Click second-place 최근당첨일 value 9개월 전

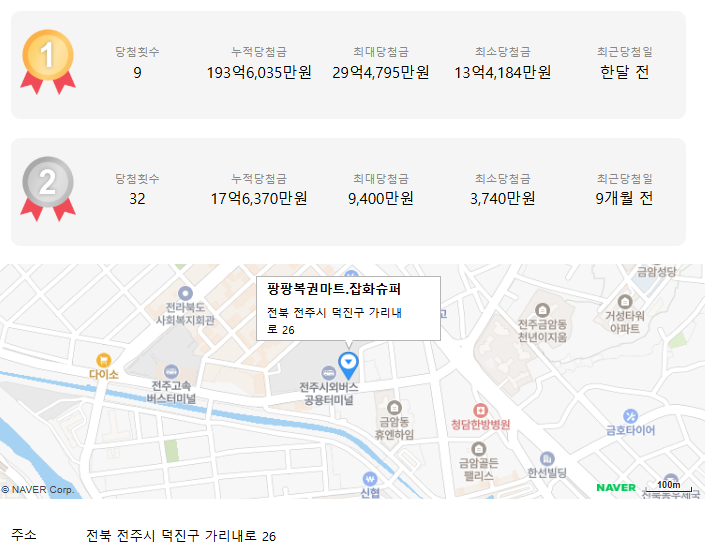(624, 198)
